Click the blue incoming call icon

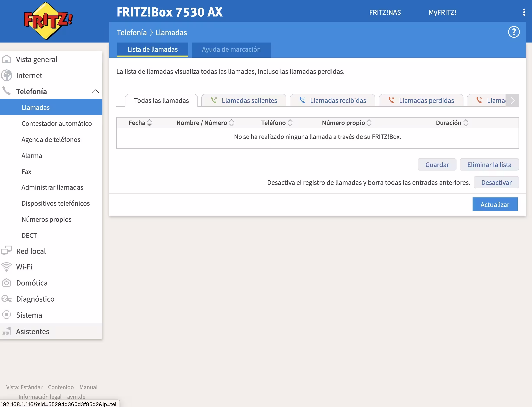(302, 100)
